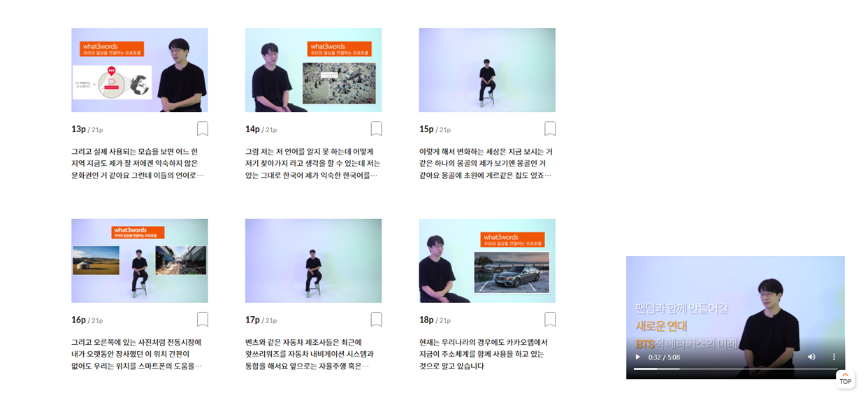Open thumbnail of slide 13p
This screenshot has height=398, width=868.
click(x=140, y=70)
